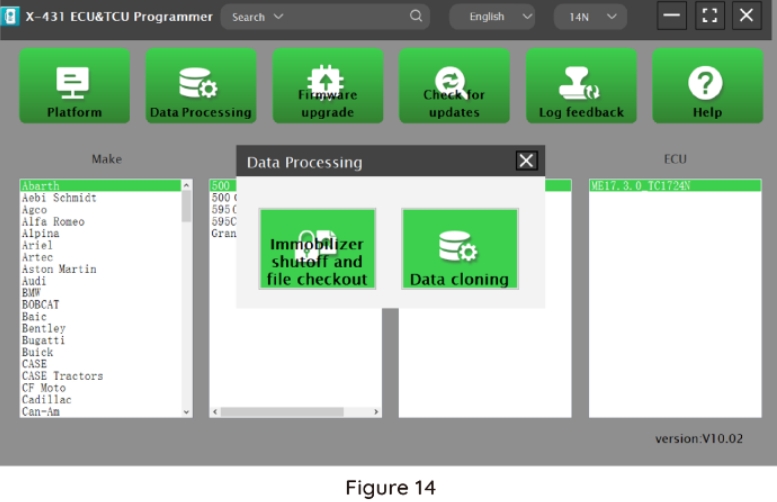The width and height of the screenshot is (777, 502).
Task: Select Alfa Romeo in the Make list
Action: 100,222
